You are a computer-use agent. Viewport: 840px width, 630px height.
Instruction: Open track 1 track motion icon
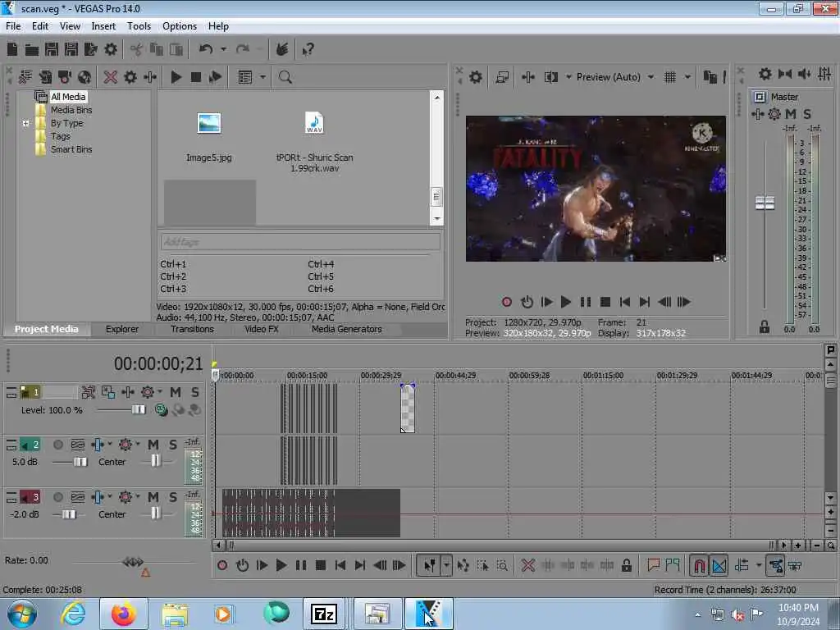128,392
